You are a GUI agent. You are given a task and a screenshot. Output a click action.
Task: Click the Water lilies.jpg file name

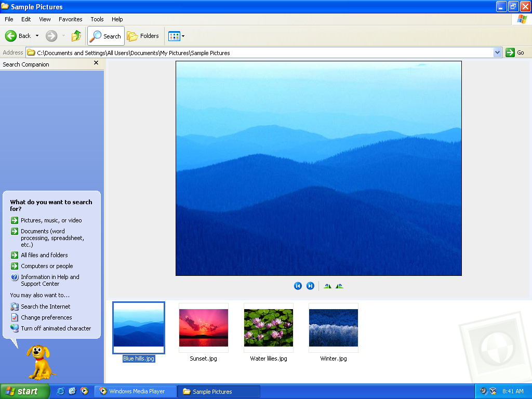(x=269, y=358)
